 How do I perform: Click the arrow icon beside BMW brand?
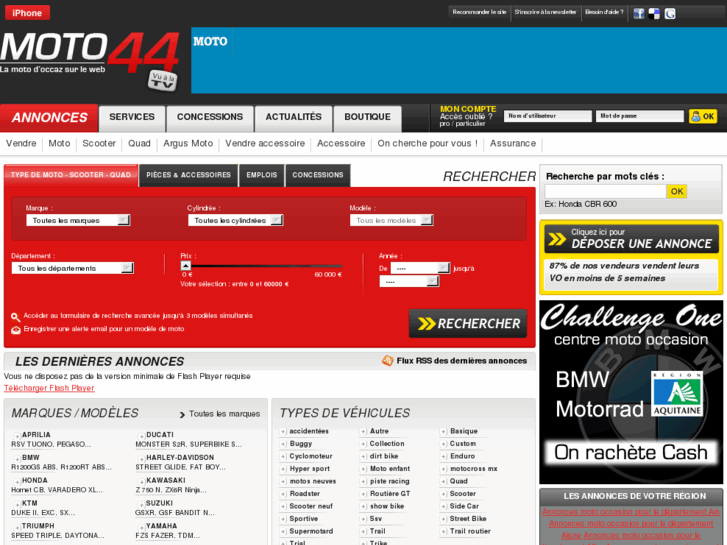tap(17, 459)
